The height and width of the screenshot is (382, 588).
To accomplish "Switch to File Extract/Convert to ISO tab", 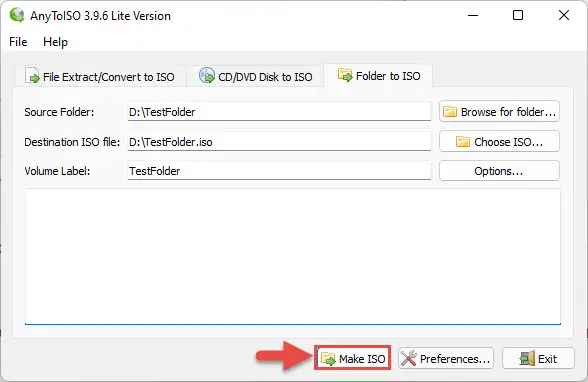I will pos(100,76).
